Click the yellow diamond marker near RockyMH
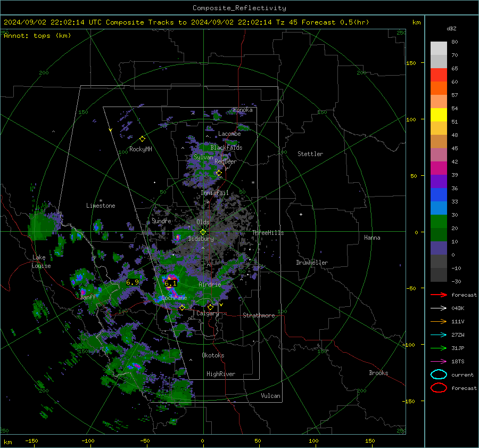Viewport: 479px width, 448px height. 142,139
